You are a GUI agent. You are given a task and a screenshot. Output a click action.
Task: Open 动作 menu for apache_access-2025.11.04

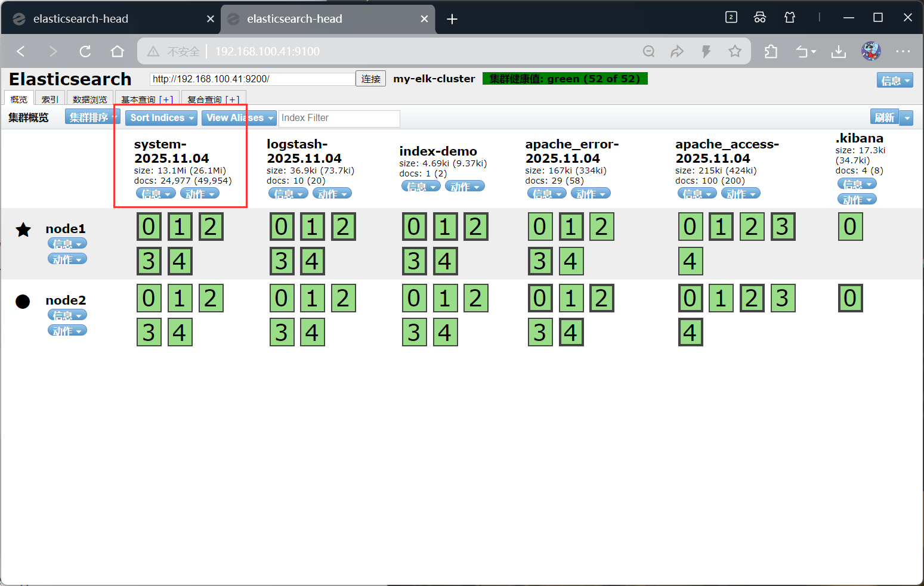coord(740,194)
